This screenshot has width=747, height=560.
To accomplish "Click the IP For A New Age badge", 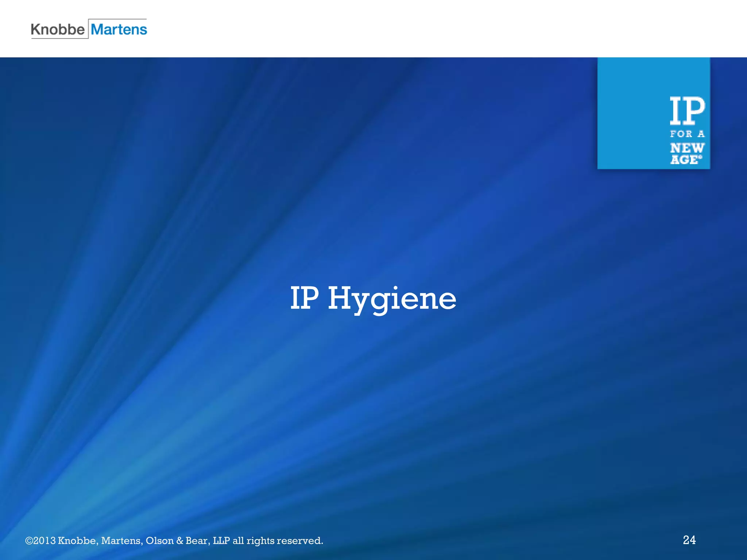I will click(653, 113).
